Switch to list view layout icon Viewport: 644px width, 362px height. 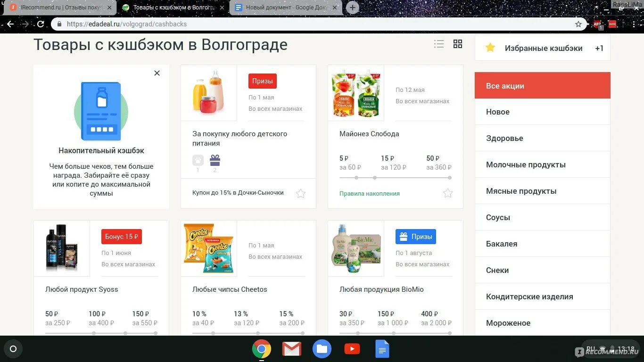point(439,44)
